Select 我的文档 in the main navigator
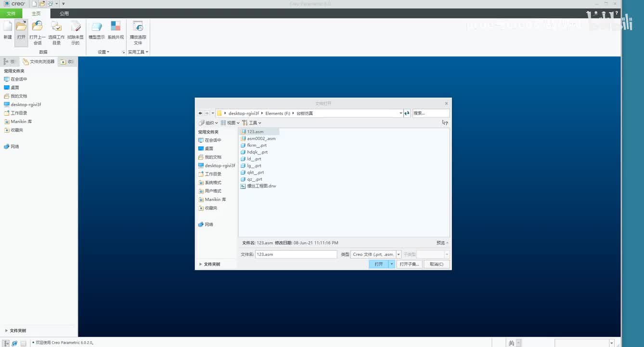 coord(15,96)
